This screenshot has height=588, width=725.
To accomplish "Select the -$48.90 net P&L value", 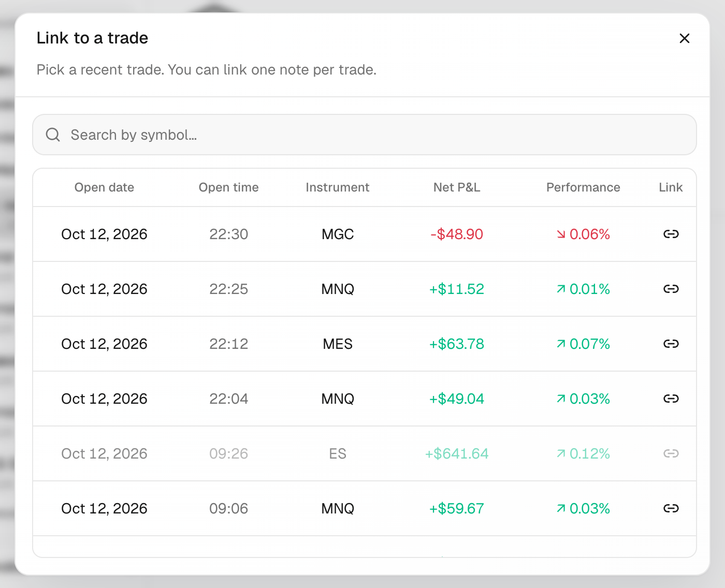I will pyautogui.click(x=457, y=234).
